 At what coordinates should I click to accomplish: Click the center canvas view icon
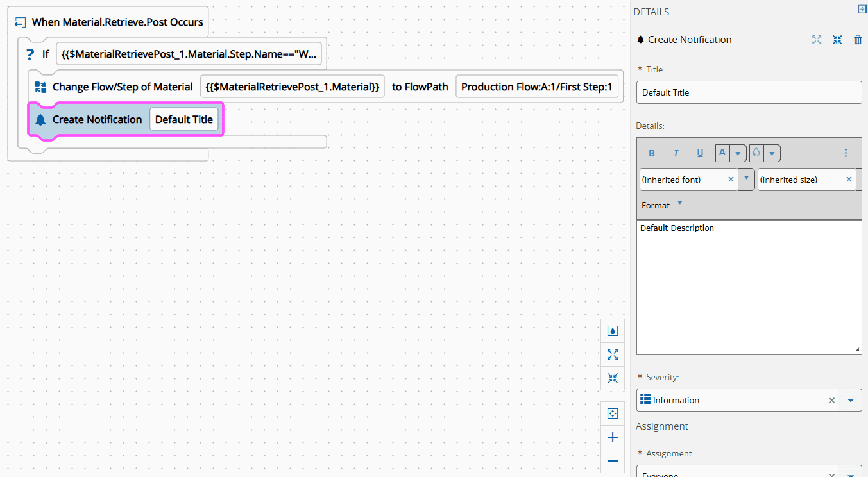(613, 414)
